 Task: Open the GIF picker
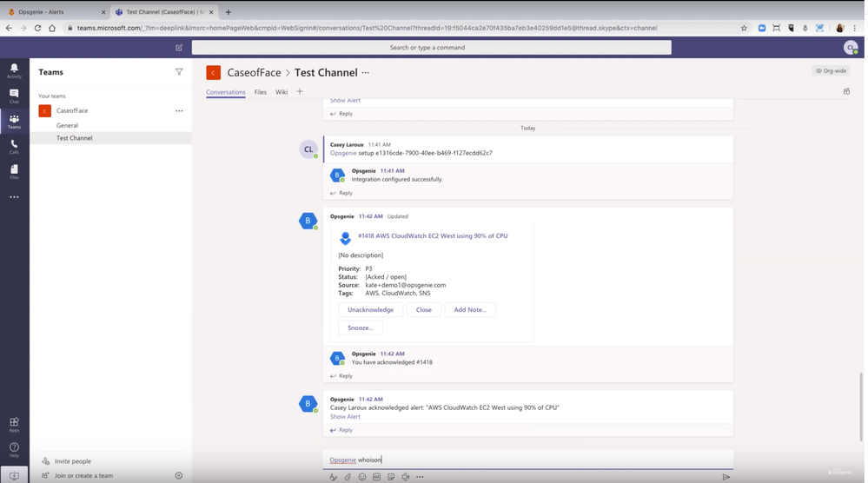click(x=376, y=477)
